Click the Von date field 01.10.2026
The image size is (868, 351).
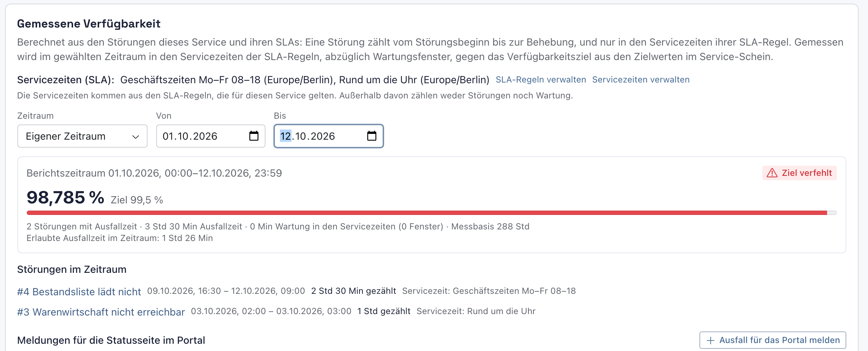coord(211,136)
